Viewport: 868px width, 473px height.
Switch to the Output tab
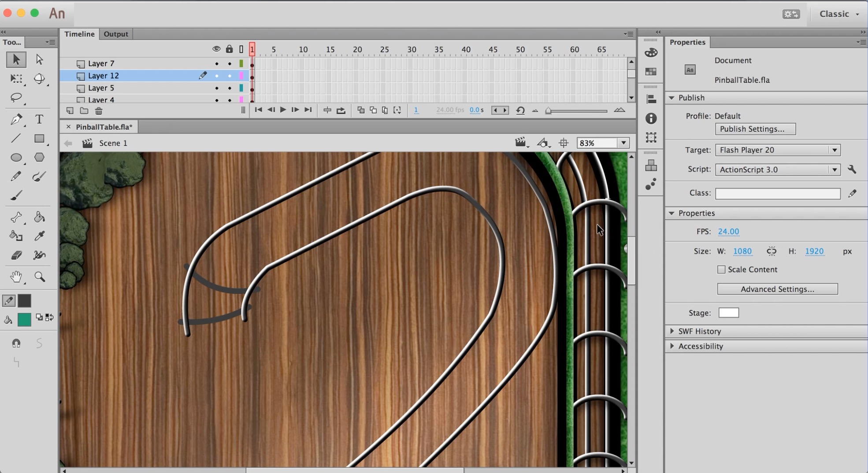click(x=115, y=34)
